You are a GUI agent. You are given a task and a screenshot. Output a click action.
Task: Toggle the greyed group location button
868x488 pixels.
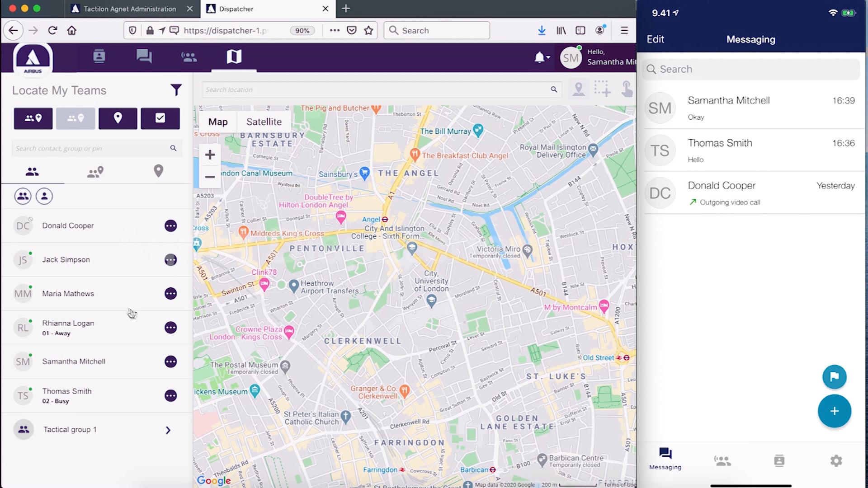click(x=75, y=118)
